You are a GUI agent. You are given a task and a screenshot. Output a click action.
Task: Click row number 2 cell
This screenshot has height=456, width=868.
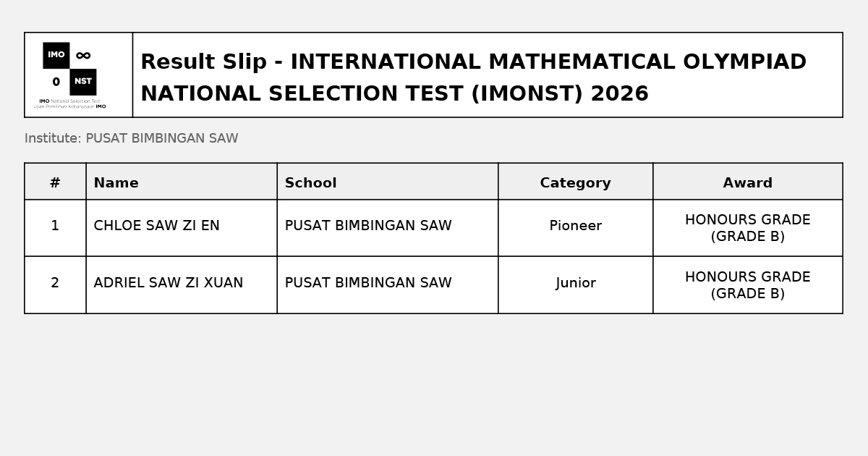click(x=55, y=285)
